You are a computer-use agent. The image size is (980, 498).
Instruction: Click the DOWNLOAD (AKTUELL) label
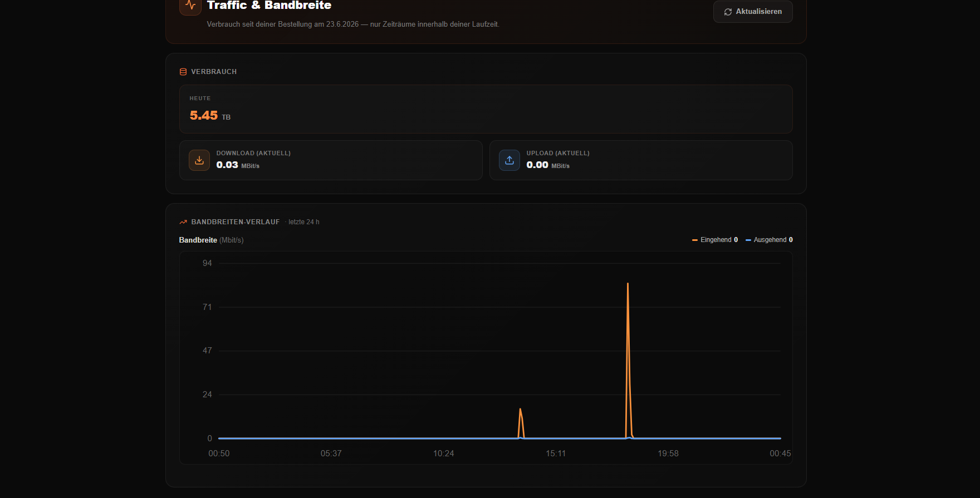click(x=253, y=153)
